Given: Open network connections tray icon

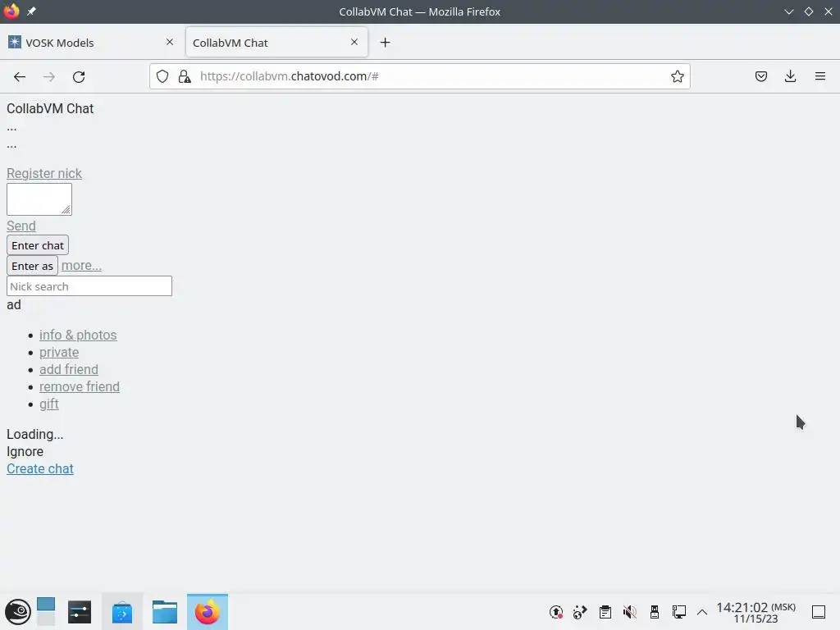Looking at the screenshot, I should click(x=678, y=612).
